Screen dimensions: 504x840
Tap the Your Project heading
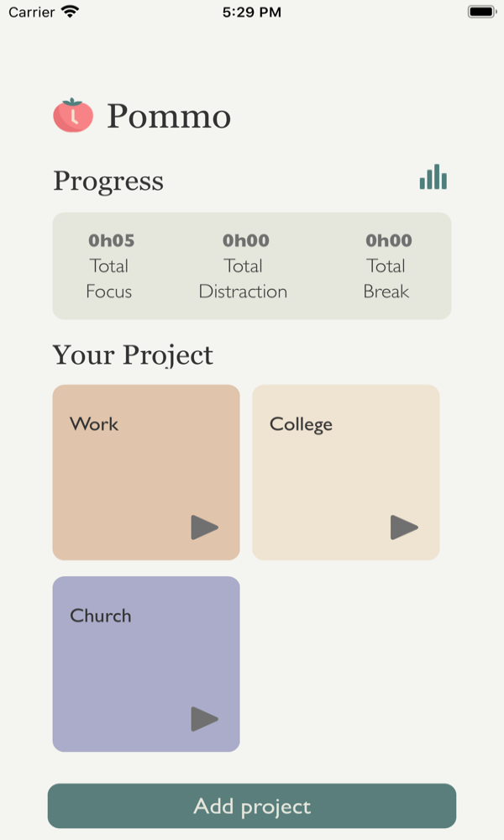click(x=133, y=354)
